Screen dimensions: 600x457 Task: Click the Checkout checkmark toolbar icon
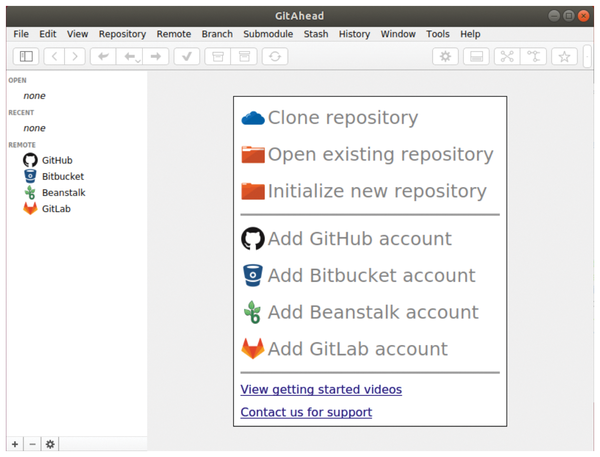187,57
